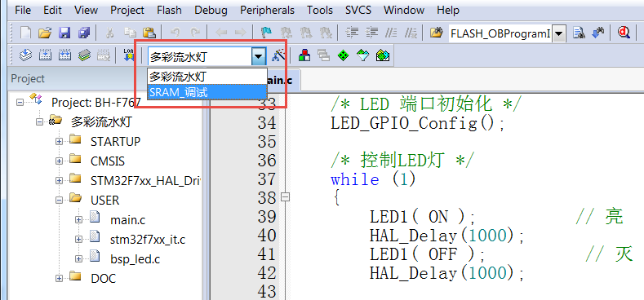Open file using the folder icon
Image resolution: width=644 pixels, height=300 pixels.
tap(45, 33)
